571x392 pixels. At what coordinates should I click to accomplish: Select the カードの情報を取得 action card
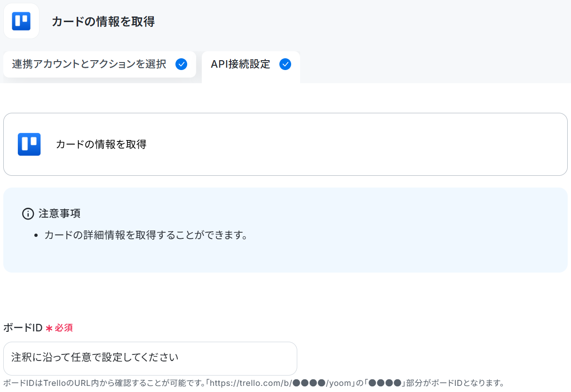pos(285,144)
